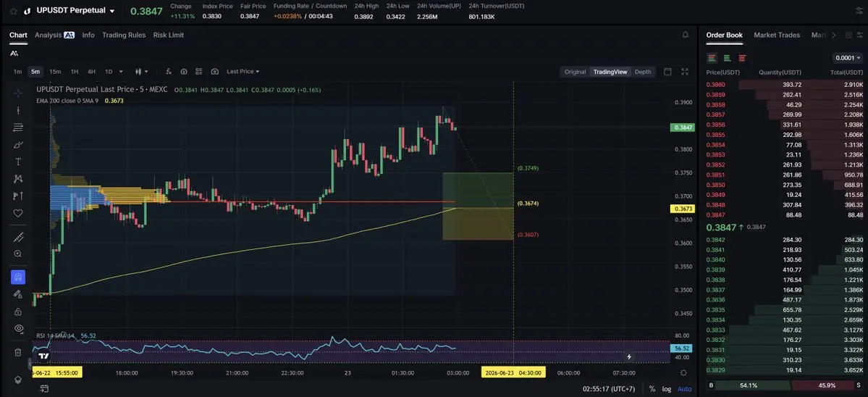Open the UPUSDT Perpetual pair dropdown
868x397 pixels.
(112, 11)
